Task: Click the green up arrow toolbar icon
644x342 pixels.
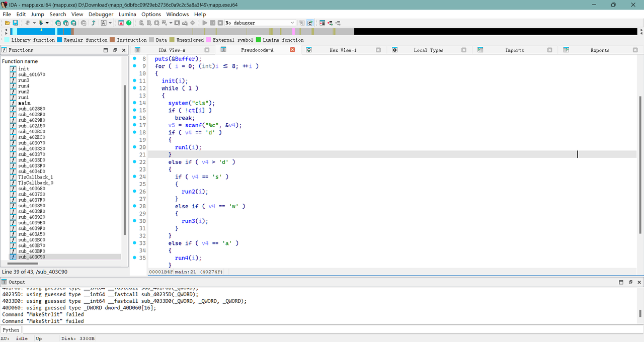Action: click(94, 23)
